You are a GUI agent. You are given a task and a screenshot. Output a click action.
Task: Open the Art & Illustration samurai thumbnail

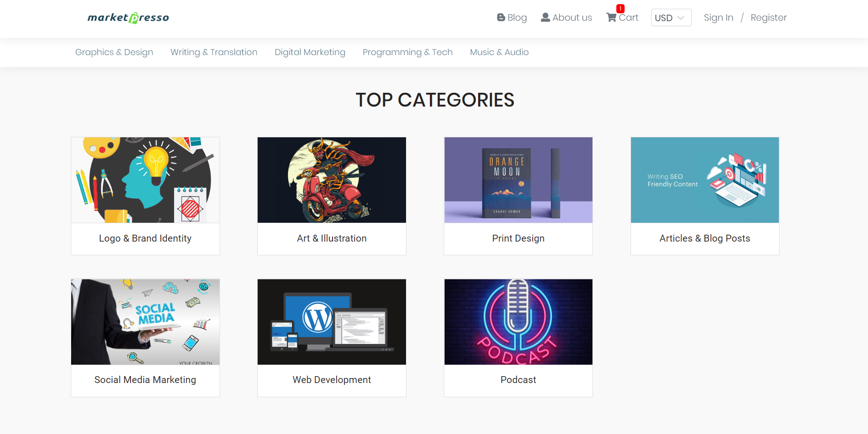[x=332, y=180]
